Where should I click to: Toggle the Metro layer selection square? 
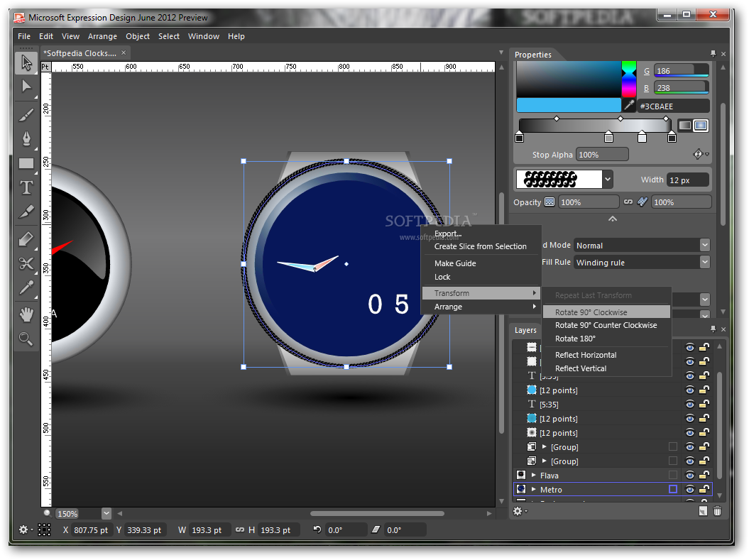coord(673,489)
